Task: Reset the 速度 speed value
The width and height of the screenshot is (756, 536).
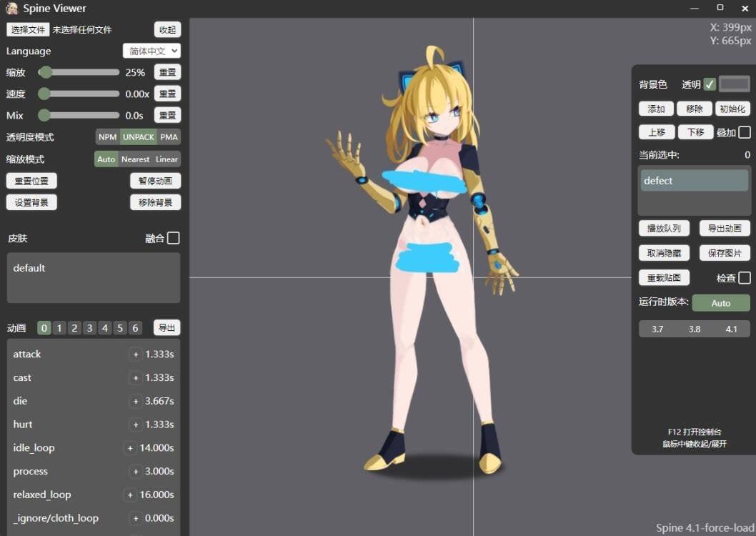Action: click(x=167, y=94)
